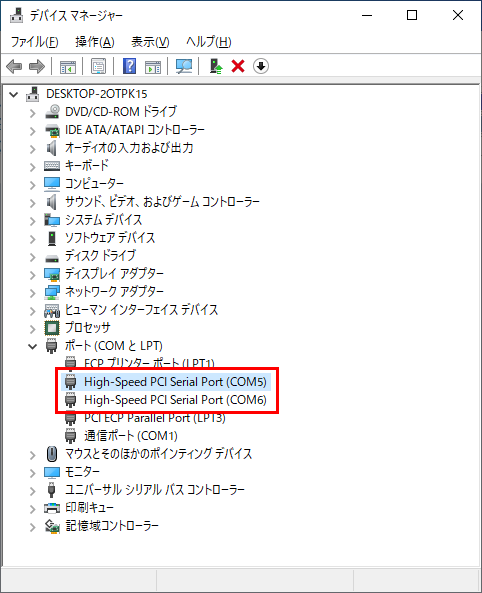Expand the ユニバーサル シリアル バス コントローラー node
The height and width of the screenshot is (593, 482).
pyautogui.click(x=33, y=491)
